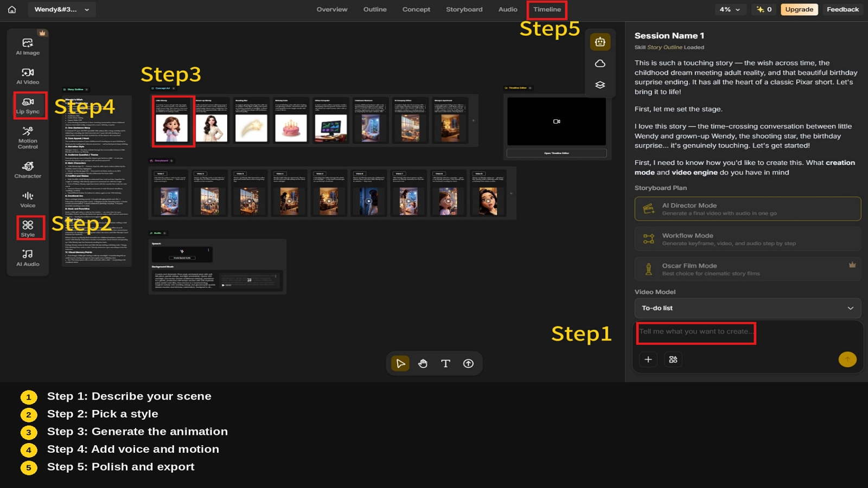This screenshot has height=488, width=868.
Task: Select the office computer concept art thumbnail
Action: [331, 128]
